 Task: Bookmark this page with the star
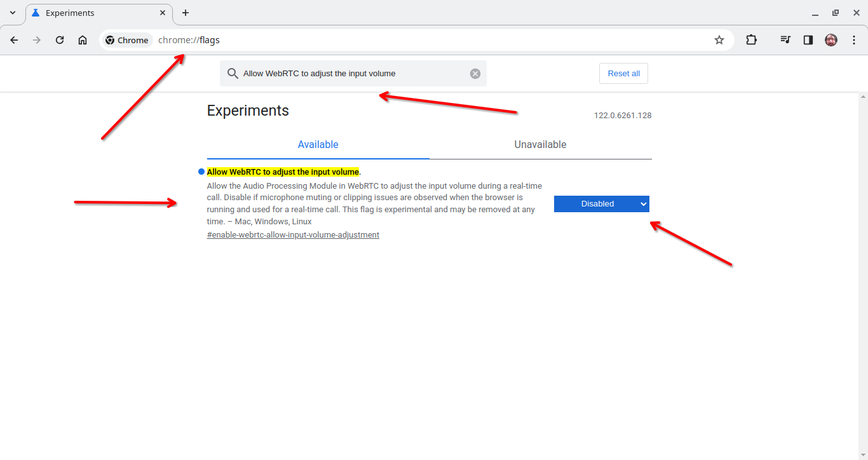pyautogui.click(x=719, y=40)
